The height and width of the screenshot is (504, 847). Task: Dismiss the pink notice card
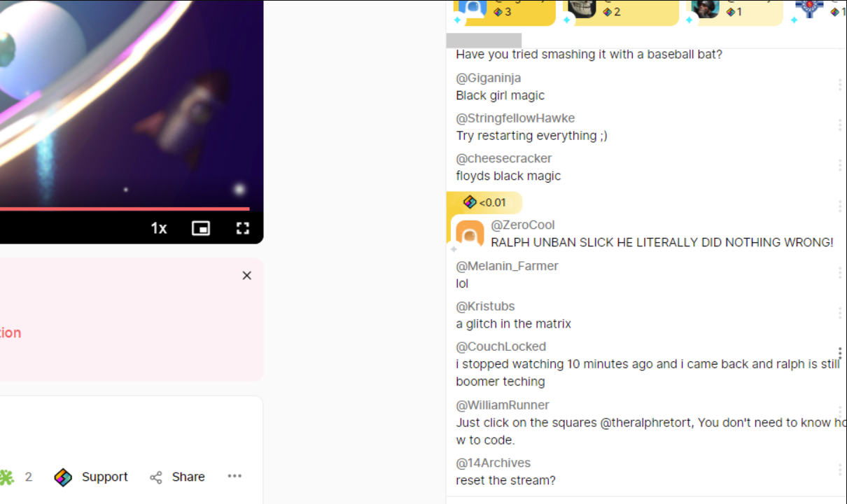(246, 276)
